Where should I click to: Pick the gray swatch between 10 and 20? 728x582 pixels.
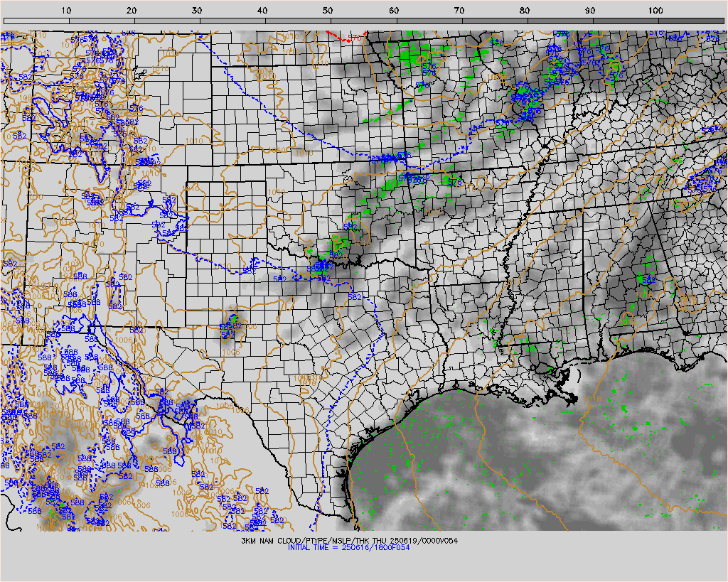tap(102, 21)
